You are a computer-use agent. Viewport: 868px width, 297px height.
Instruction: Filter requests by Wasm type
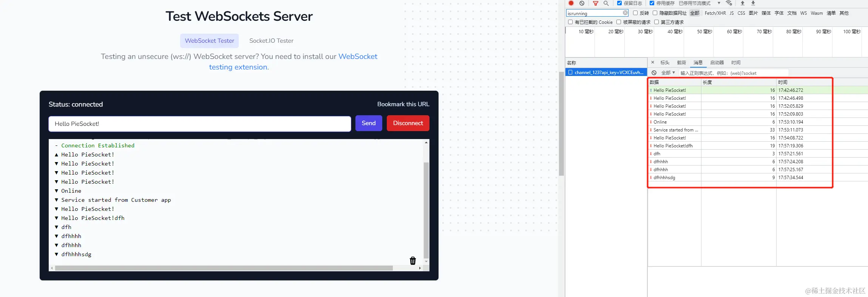pos(817,13)
